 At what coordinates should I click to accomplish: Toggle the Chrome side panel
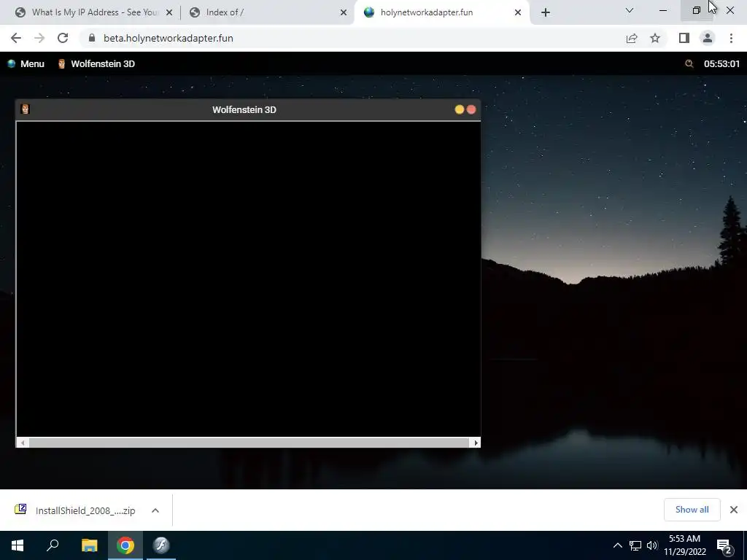[x=684, y=38]
